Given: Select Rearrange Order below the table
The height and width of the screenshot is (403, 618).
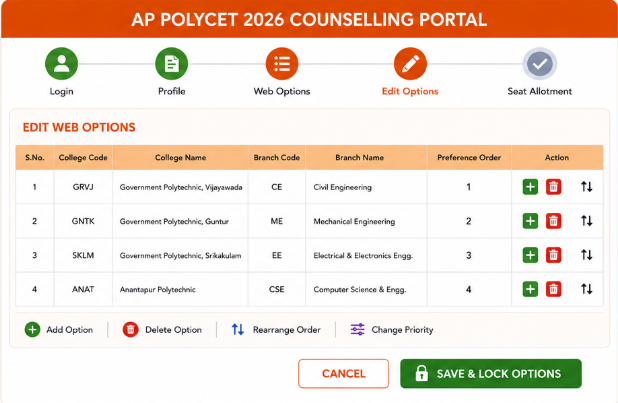Looking at the screenshot, I should tap(275, 330).
